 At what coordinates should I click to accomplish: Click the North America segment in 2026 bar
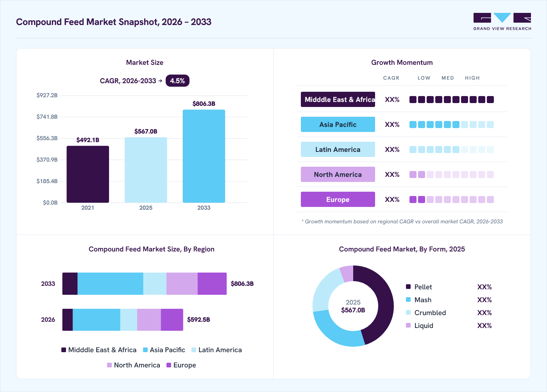[x=149, y=320]
